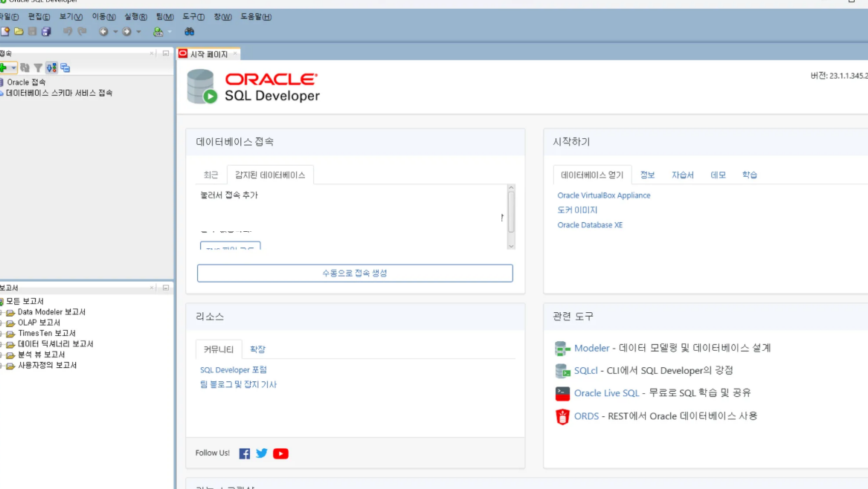Click the Save disk icon
This screenshot has height=489, width=868.
pyautogui.click(x=32, y=31)
